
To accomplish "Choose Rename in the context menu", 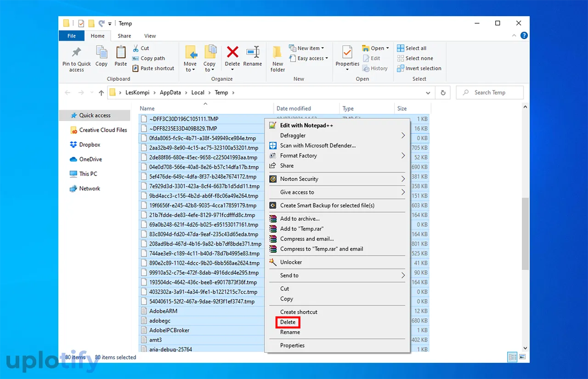I will coord(338,332).
